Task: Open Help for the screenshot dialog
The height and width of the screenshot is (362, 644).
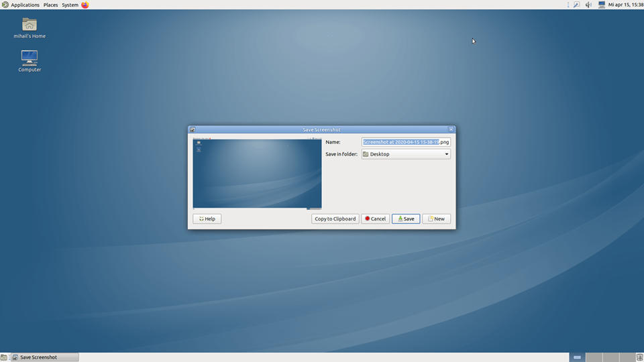Action: tap(207, 219)
